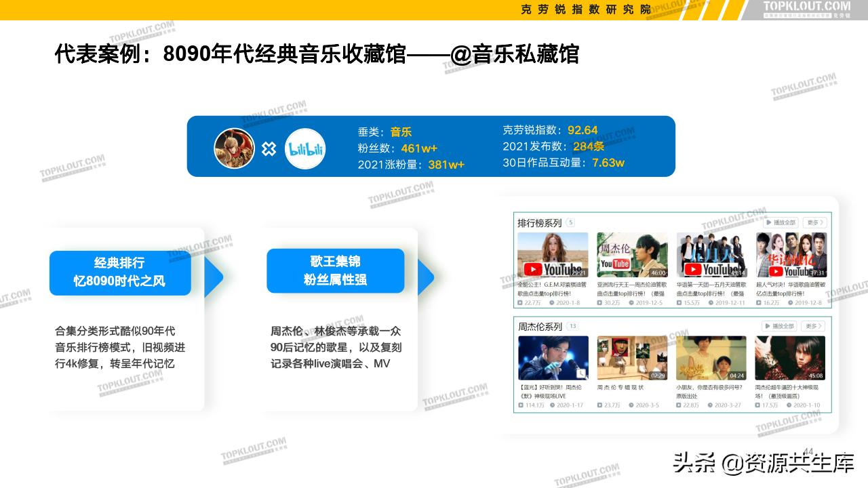Viewport: 868px width, 488px height.
Task: Click play triangle inside 排行榜系列 播放全部 button
Action: tap(768, 222)
